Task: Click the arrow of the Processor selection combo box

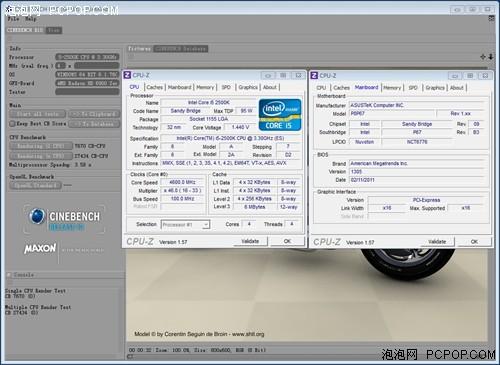Action: point(206,225)
